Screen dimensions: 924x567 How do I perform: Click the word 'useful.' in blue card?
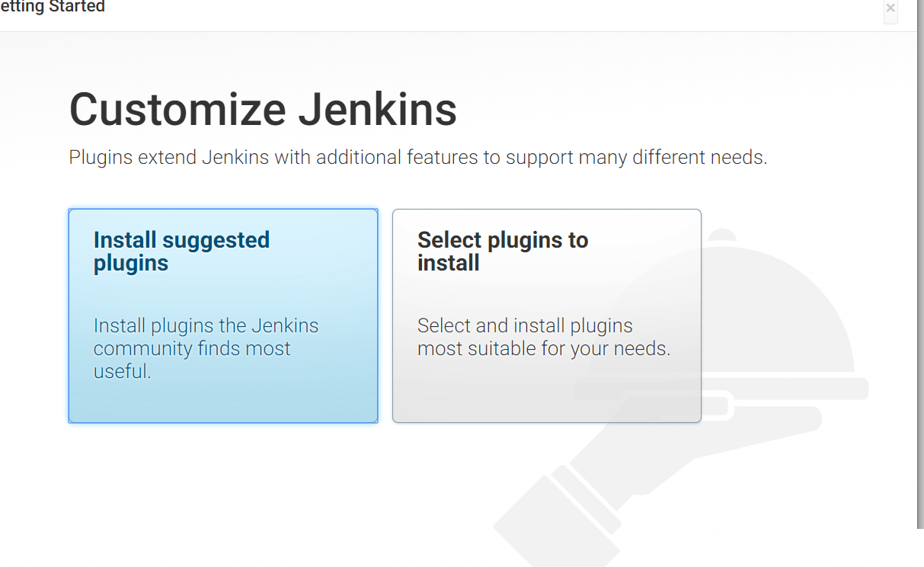coord(122,372)
